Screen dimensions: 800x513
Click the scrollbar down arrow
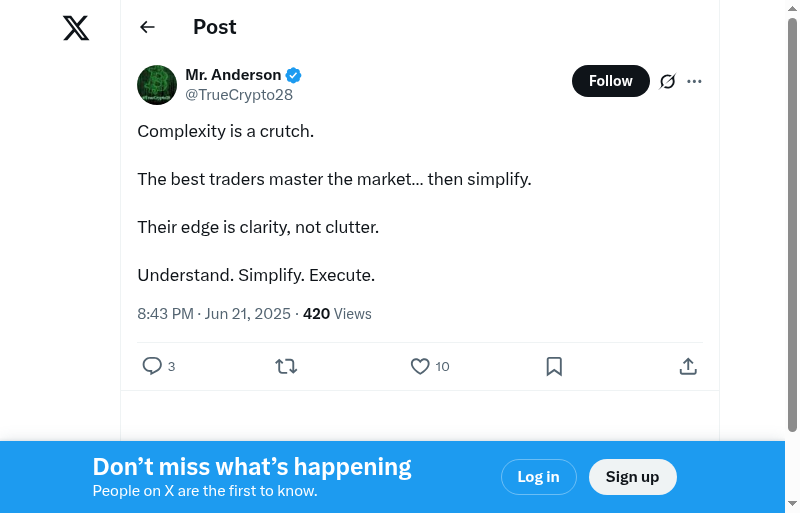[793, 503]
